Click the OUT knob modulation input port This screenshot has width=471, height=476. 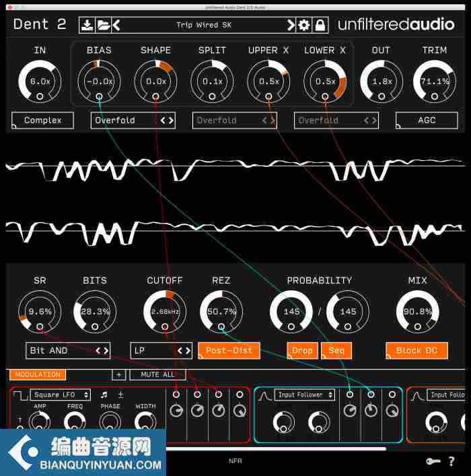click(x=382, y=96)
